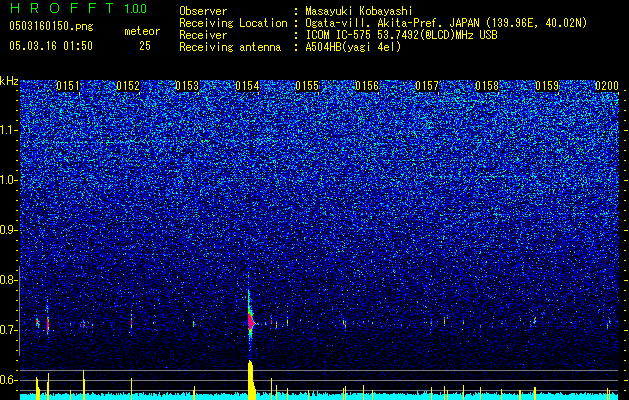Click the 0156 time marker
The height and width of the screenshot is (400, 629).
(x=367, y=86)
